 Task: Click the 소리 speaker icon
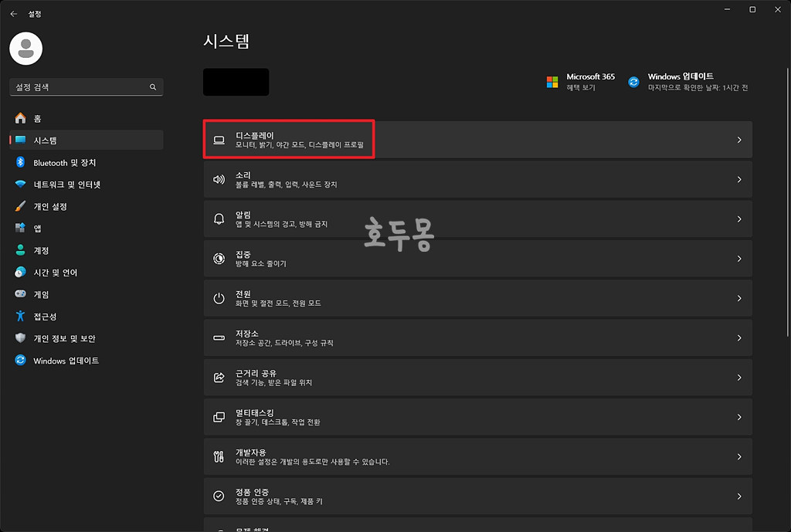coord(219,179)
